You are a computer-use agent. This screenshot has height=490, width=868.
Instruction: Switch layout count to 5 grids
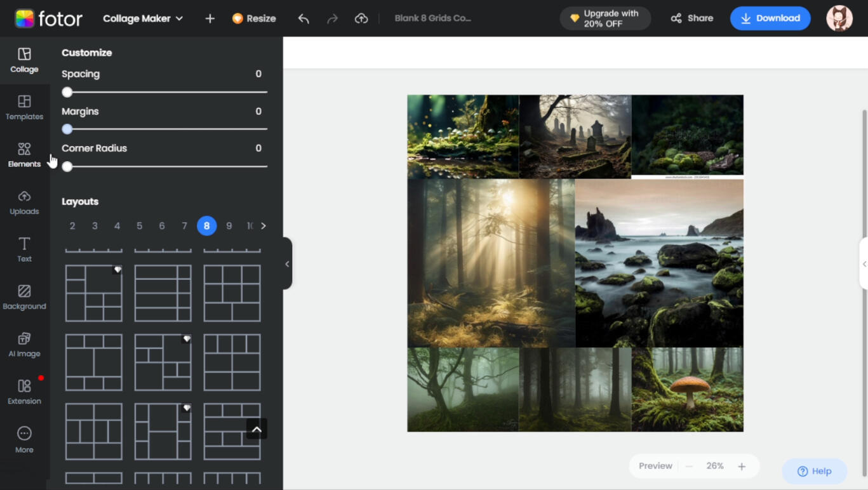tap(139, 226)
